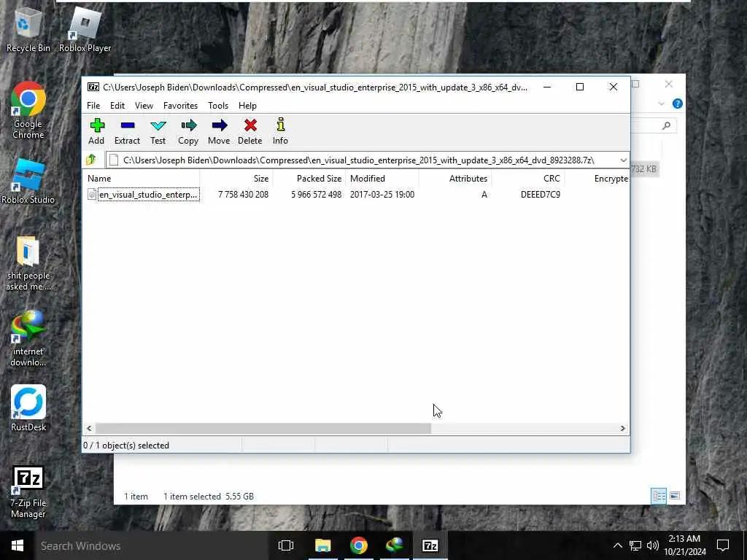This screenshot has height=560, width=747.
Task: Open the View menu
Action: click(x=144, y=106)
